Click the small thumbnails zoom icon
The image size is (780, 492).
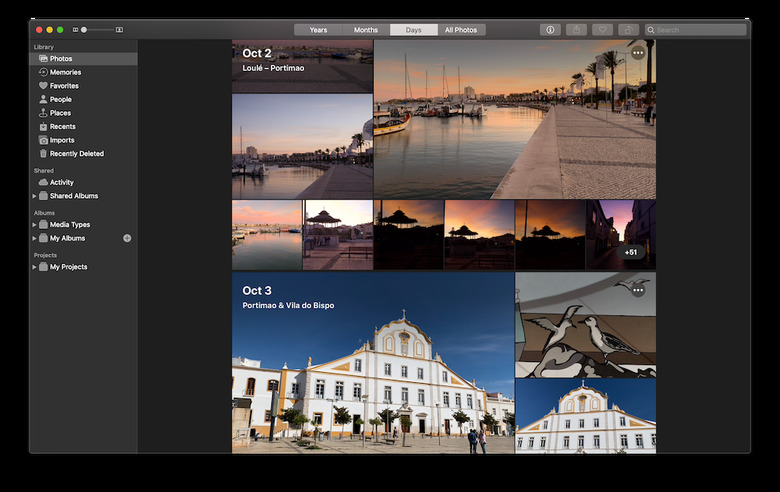75,30
